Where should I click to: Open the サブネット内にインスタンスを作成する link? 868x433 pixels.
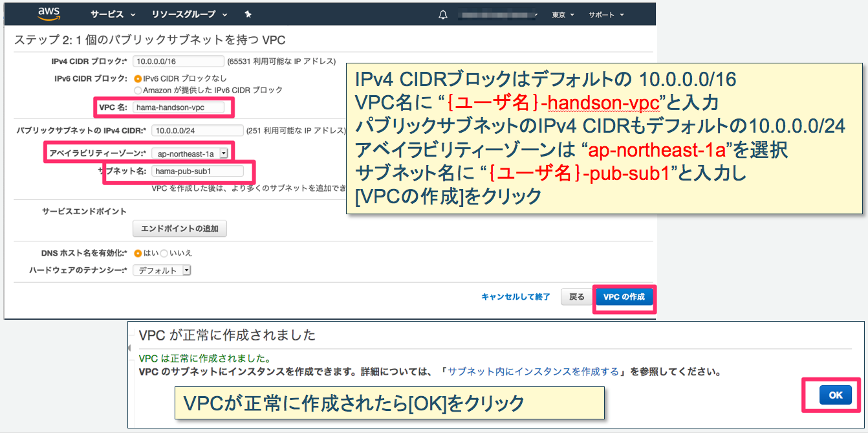click(534, 372)
